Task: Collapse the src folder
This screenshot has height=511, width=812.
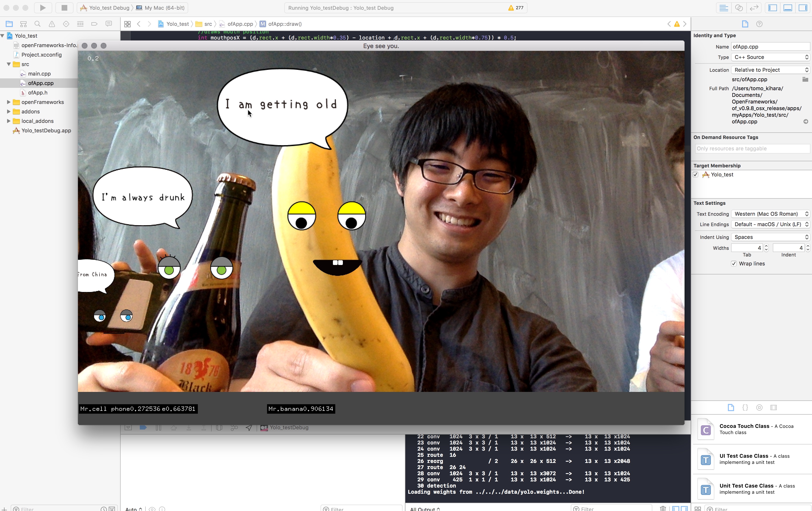Action: click(x=9, y=64)
